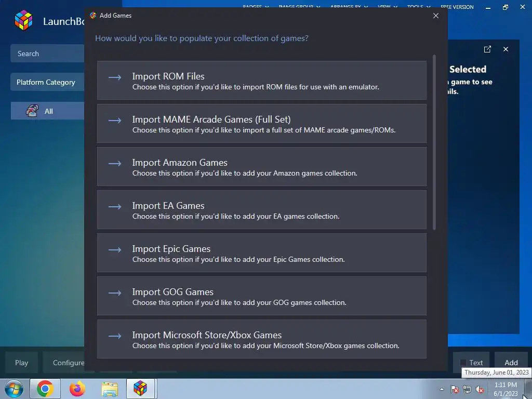Open the Action Center flag icon
This screenshot has height=399, width=532.
454,389
